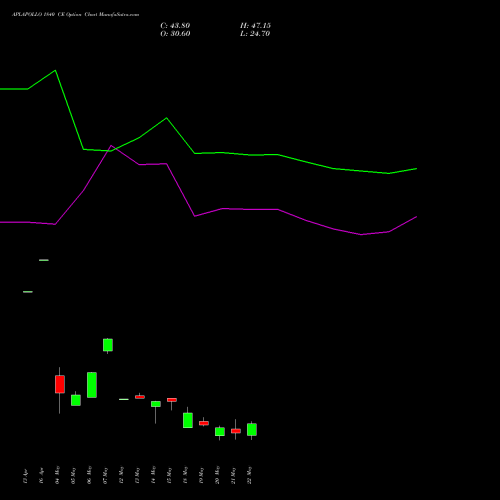Click the '06 May' date axis label
500x500 pixels.
click(x=89, y=475)
